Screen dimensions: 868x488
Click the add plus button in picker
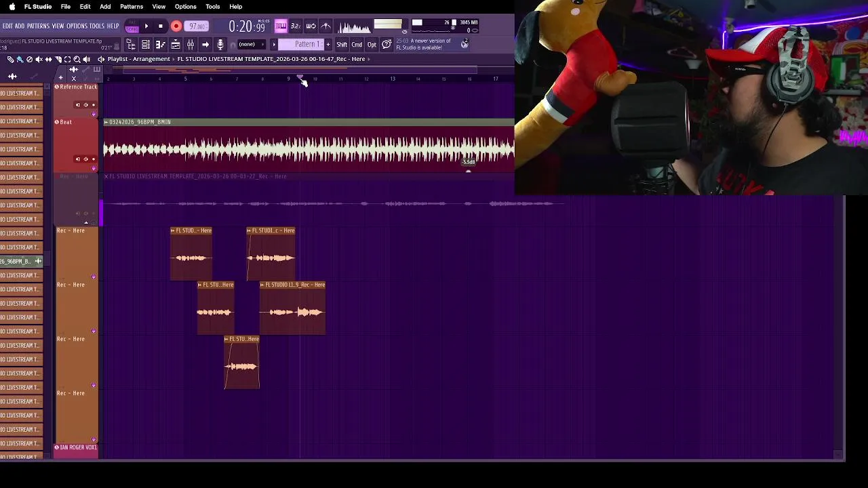point(60,77)
